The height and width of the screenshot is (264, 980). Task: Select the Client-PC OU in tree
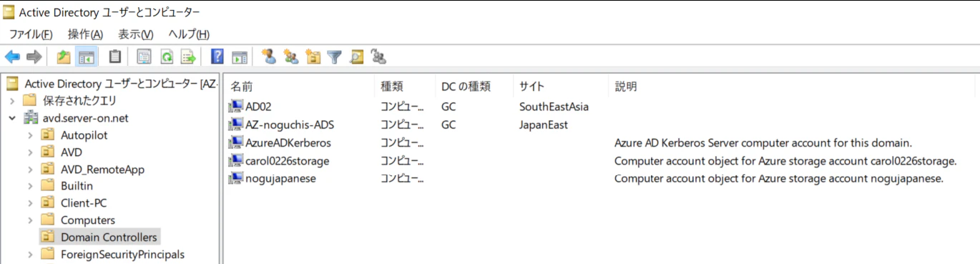tap(84, 203)
